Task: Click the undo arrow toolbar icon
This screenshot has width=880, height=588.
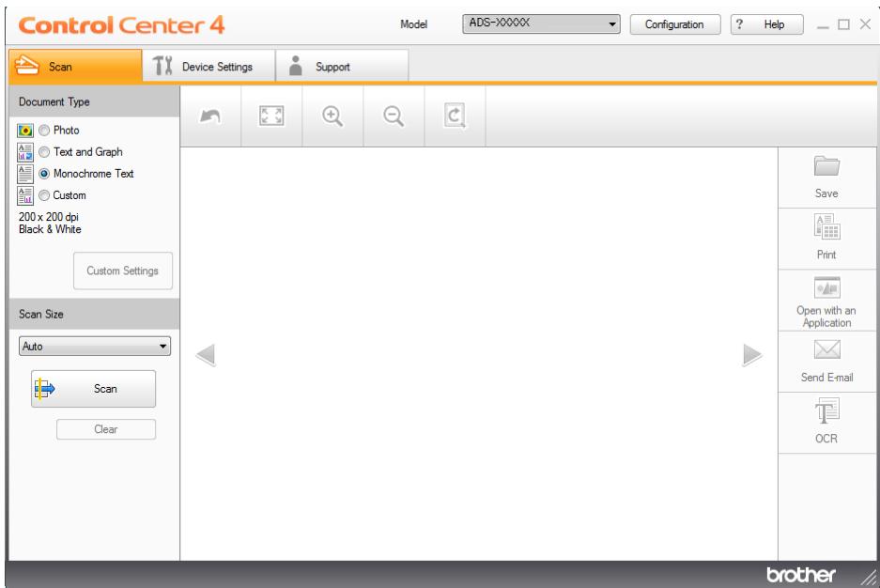Action: click(210, 116)
